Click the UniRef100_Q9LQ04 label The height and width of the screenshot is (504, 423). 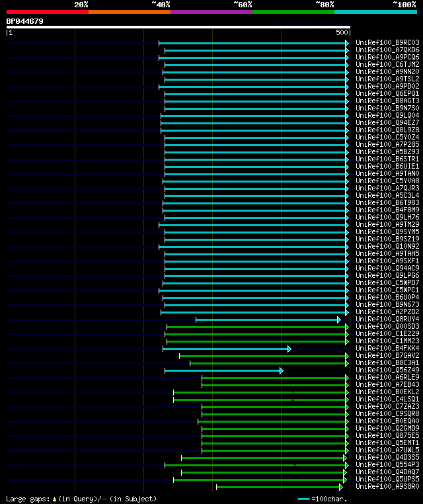tap(387, 115)
